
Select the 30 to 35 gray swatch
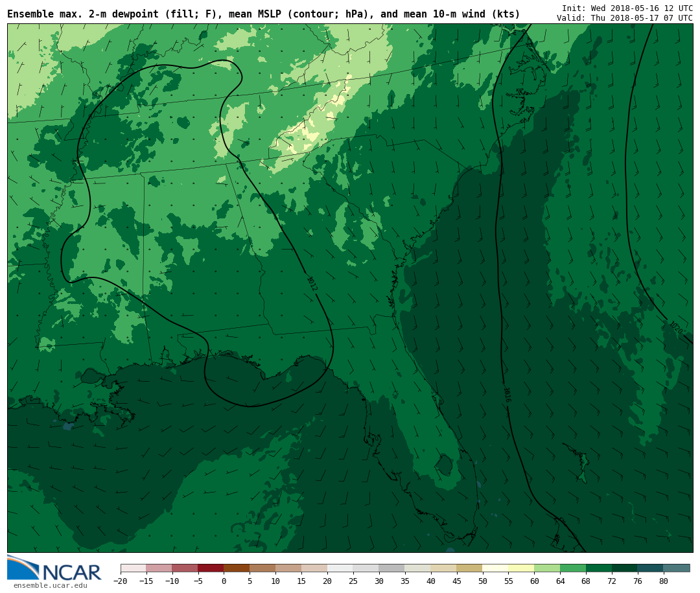pyautogui.click(x=392, y=568)
